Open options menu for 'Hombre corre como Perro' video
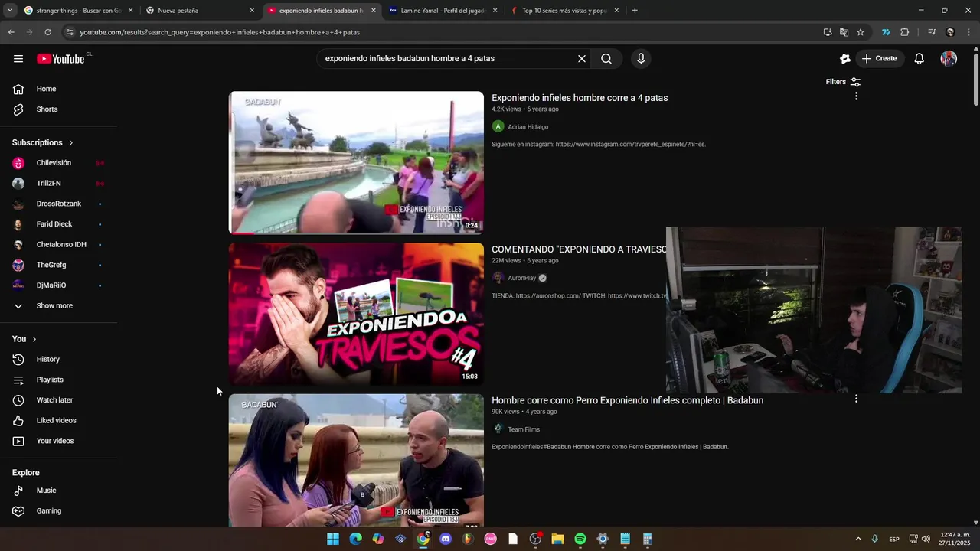Image resolution: width=980 pixels, height=551 pixels. click(856, 399)
